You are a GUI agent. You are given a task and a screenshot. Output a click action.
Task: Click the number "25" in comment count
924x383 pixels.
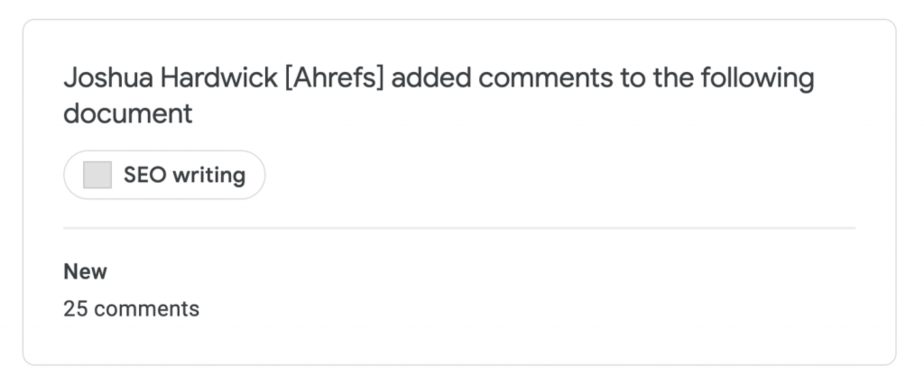75,309
